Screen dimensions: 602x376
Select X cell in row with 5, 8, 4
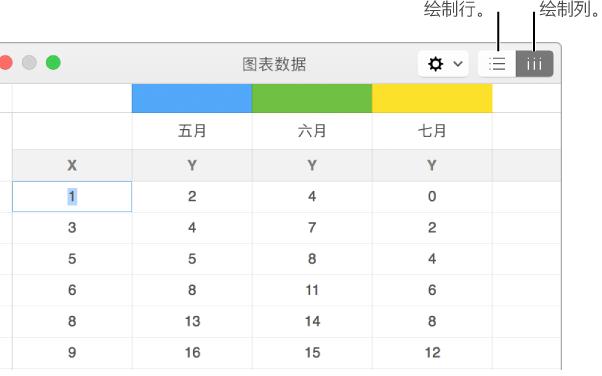tap(72, 259)
